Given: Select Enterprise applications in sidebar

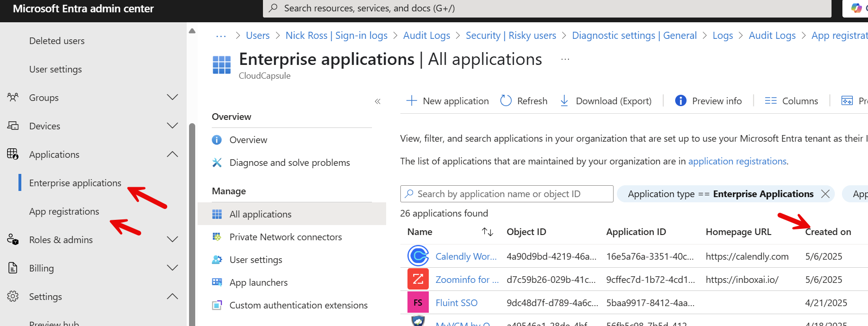Looking at the screenshot, I should [x=75, y=183].
